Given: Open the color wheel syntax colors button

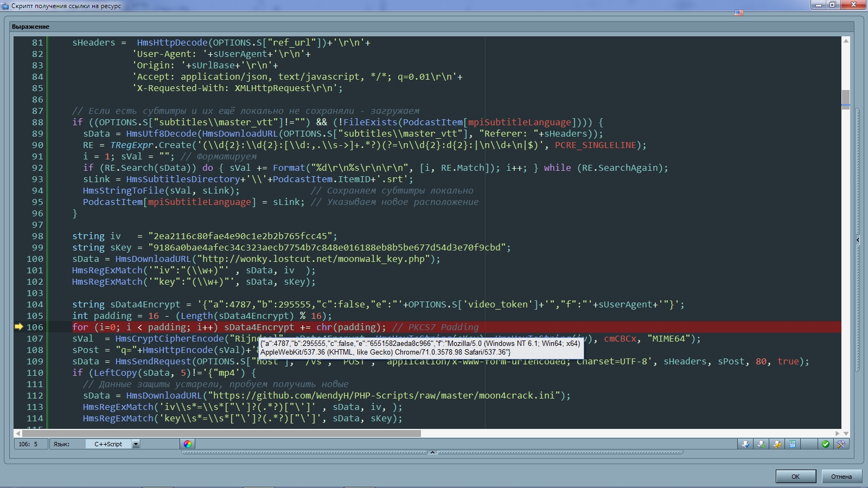Looking at the screenshot, I should pos(187,444).
